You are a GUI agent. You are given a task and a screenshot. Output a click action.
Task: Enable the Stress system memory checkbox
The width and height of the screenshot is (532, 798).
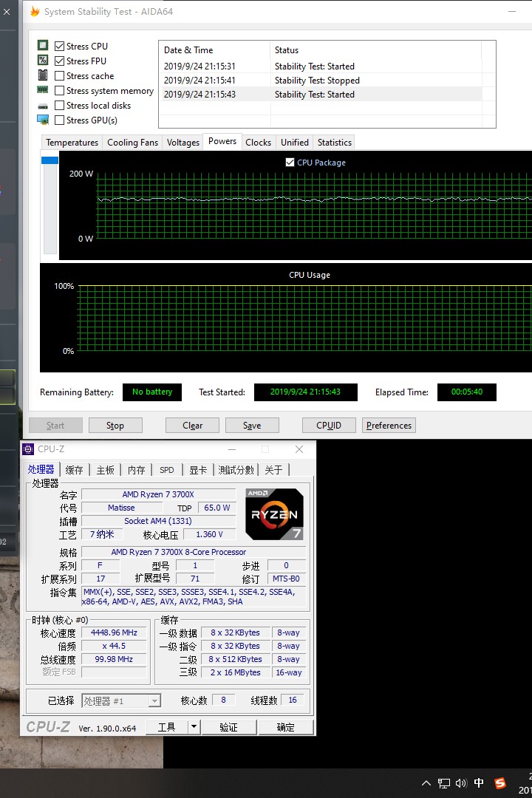tap(60, 91)
